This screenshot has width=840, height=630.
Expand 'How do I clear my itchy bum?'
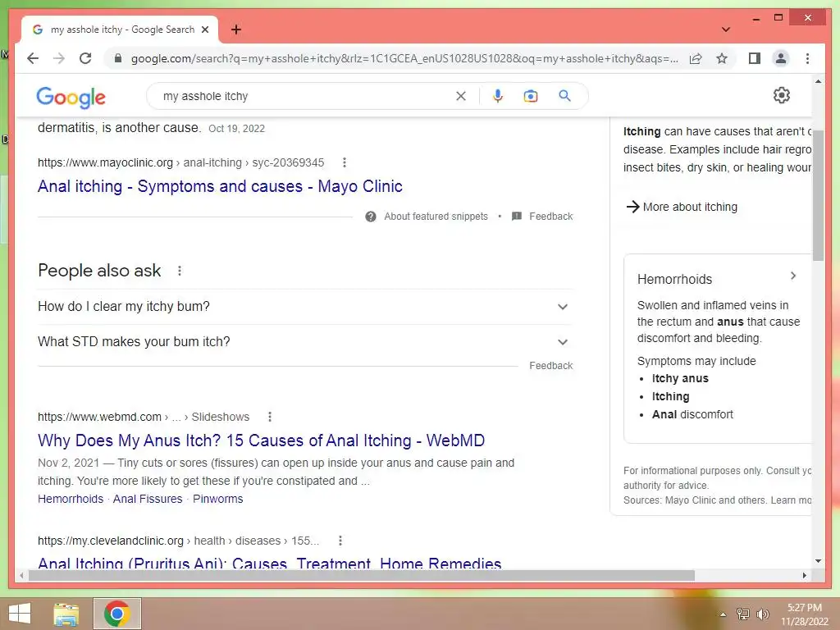[305, 307]
